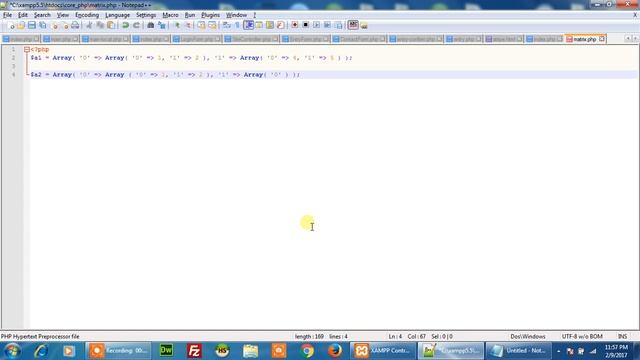Click the Print toolbar icon
640x360 pixels.
(75, 25)
